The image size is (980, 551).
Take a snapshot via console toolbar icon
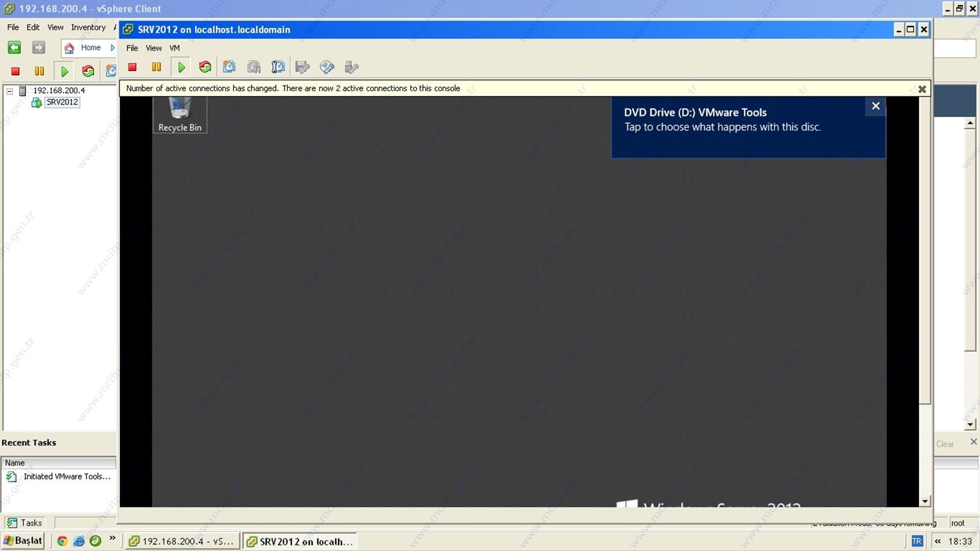click(229, 67)
